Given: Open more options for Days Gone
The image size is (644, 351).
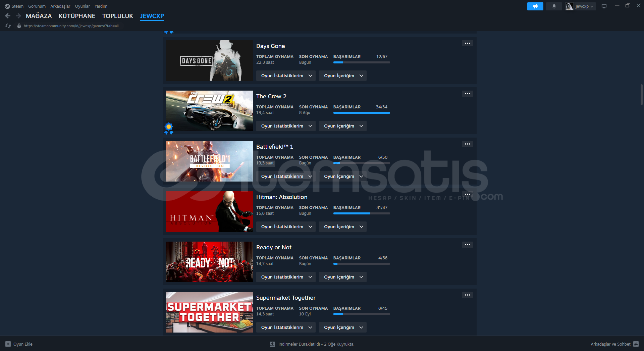Looking at the screenshot, I should (x=468, y=43).
